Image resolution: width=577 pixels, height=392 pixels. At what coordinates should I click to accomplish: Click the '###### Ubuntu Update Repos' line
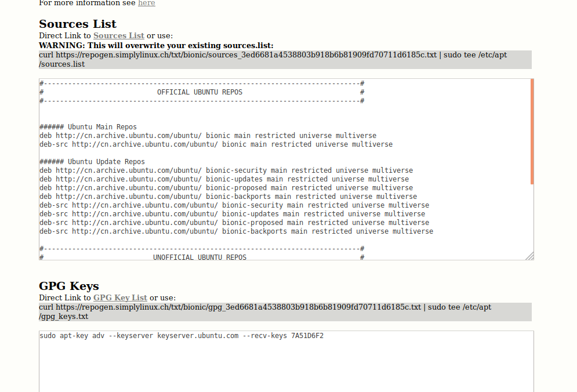coord(92,162)
